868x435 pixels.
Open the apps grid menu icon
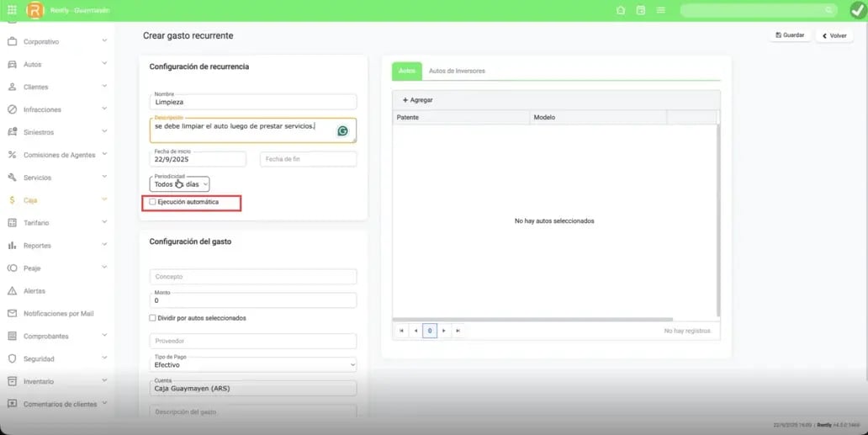click(x=11, y=10)
